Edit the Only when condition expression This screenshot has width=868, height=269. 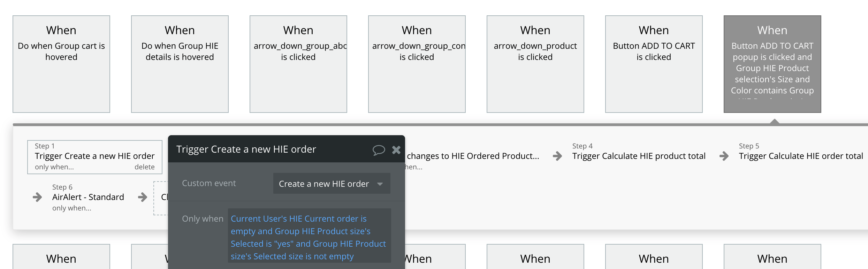click(x=309, y=237)
